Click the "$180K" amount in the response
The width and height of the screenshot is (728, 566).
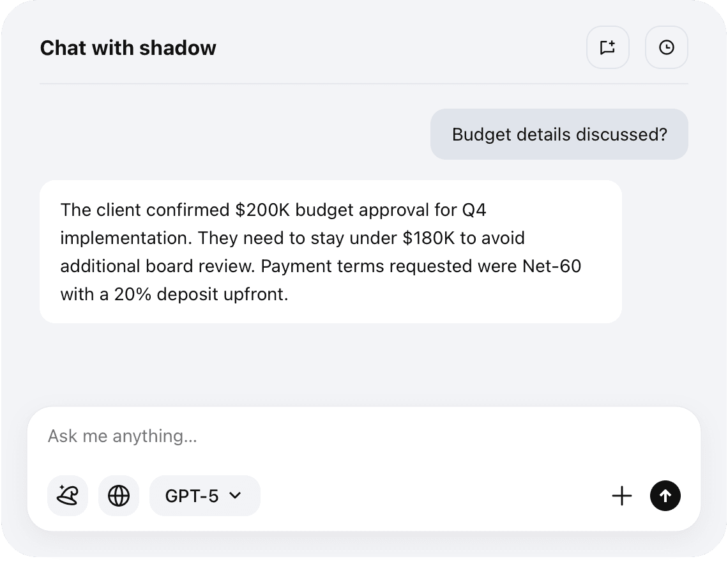click(x=429, y=238)
